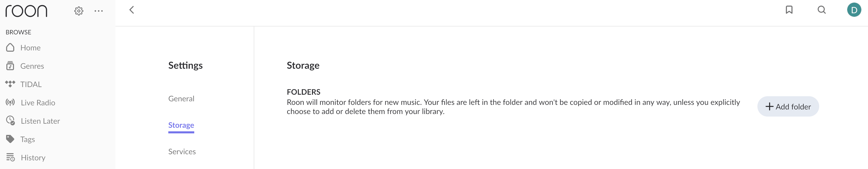This screenshot has width=868, height=169.
Task: Click the Roon logo
Action: (x=26, y=11)
